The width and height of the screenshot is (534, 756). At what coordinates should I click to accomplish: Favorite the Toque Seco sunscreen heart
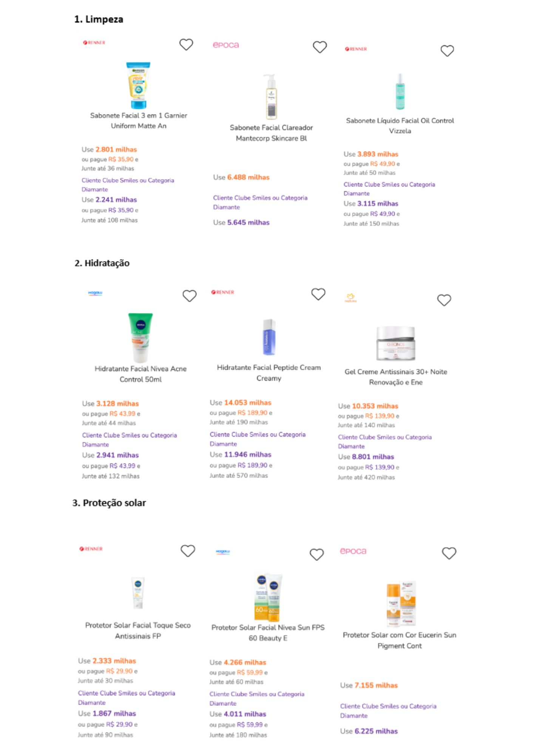[x=188, y=551]
